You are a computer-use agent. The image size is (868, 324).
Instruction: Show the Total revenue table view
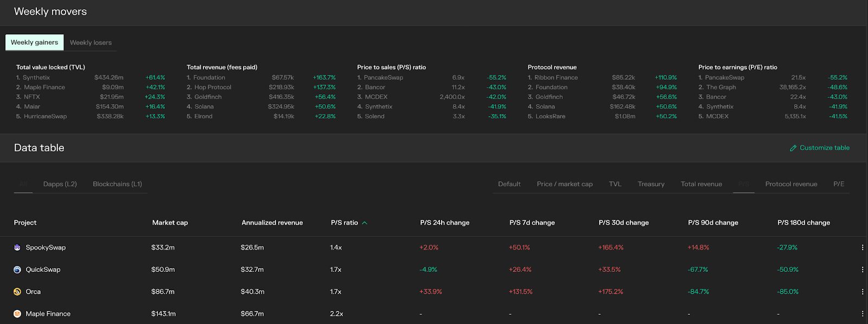click(701, 184)
